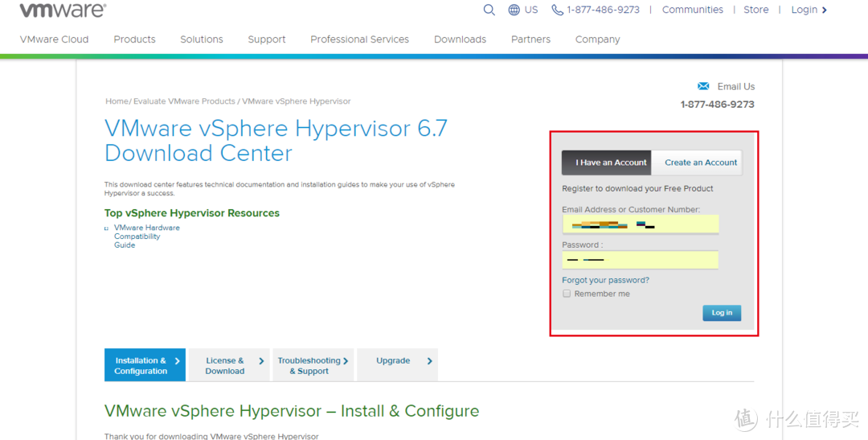Click the Email Us envelope icon
This screenshot has width=868, height=440.
click(x=703, y=86)
